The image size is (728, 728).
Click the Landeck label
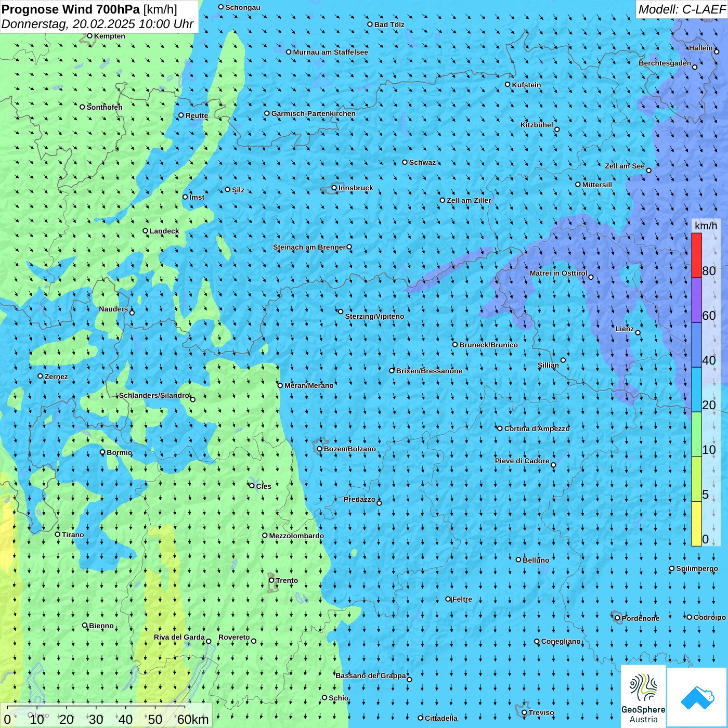(x=164, y=231)
